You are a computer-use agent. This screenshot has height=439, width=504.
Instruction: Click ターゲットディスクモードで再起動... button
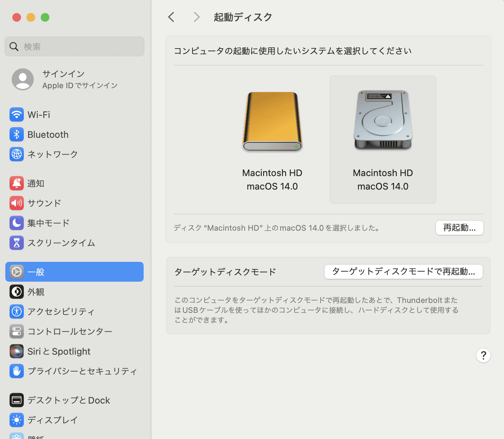point(404,272)
